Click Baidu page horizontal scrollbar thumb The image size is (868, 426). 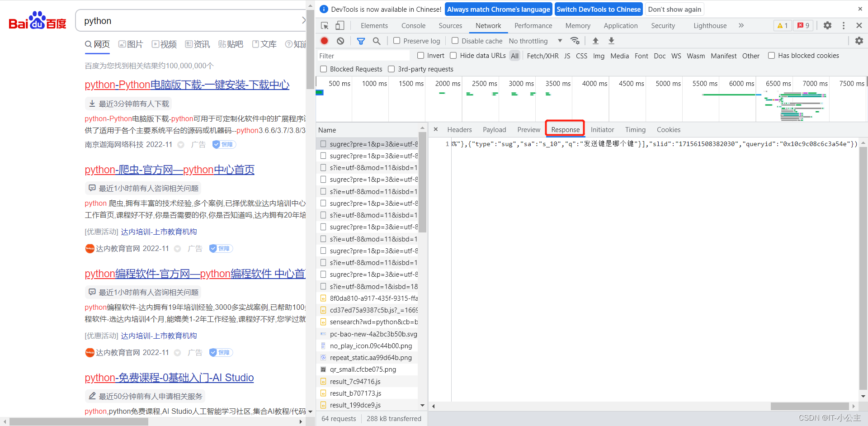(x=79, y=421)
